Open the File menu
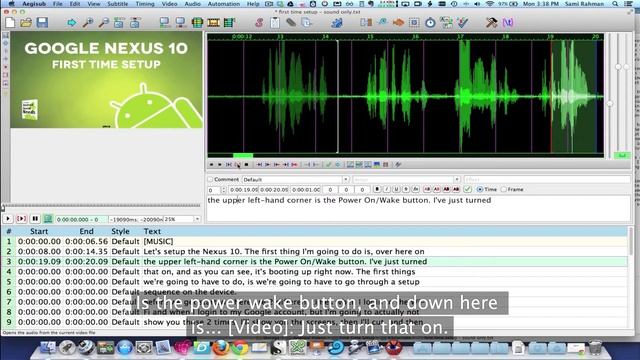 pos(58,4)
